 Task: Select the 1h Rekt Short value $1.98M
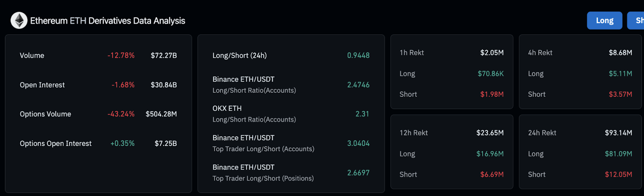pos(492,94)
